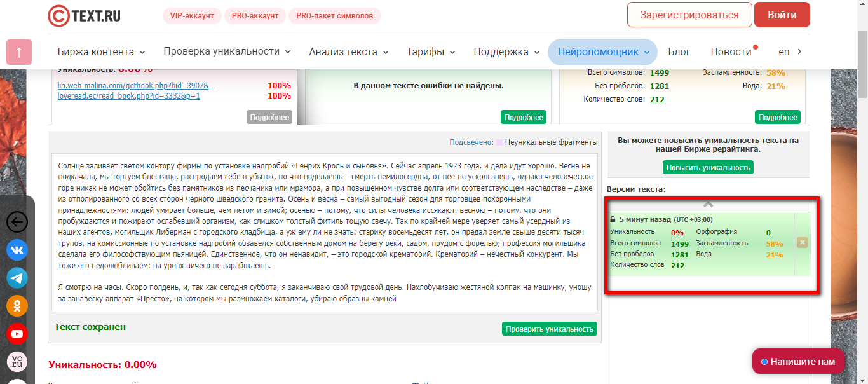The width and height of the screenshot is (868, 384).
Task: Open the loveread.ec source link
Action: tap(129, 96)
